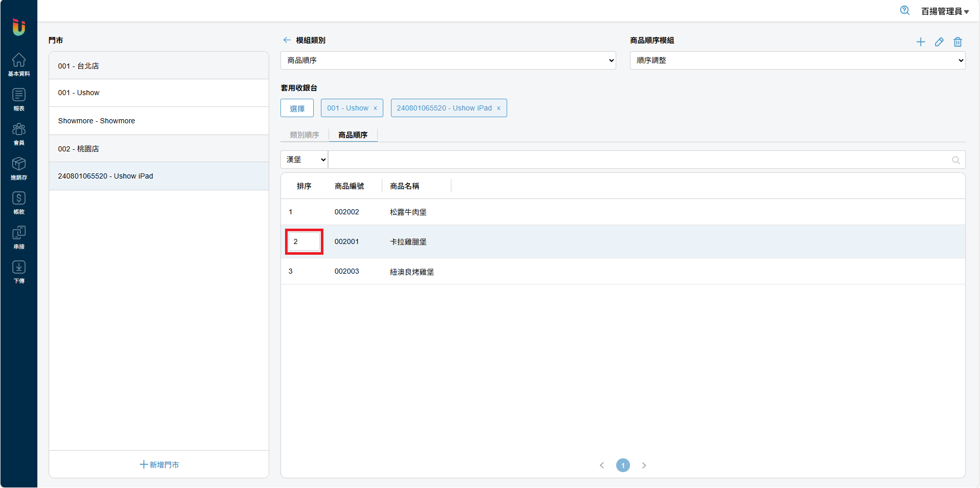Open the 串接 integration sidebar icon
The height and width of the screenshot is (488, 980).
pyautogui.click(x=19, y=237)
